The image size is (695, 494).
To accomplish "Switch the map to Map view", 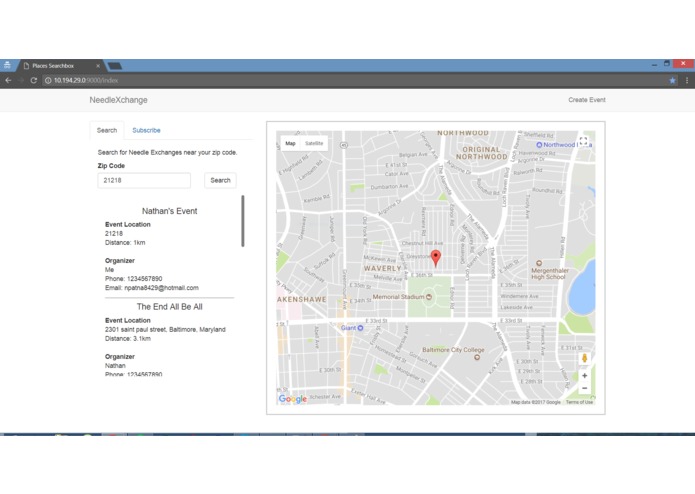I will pyautogui.click(x=290, y=143).
